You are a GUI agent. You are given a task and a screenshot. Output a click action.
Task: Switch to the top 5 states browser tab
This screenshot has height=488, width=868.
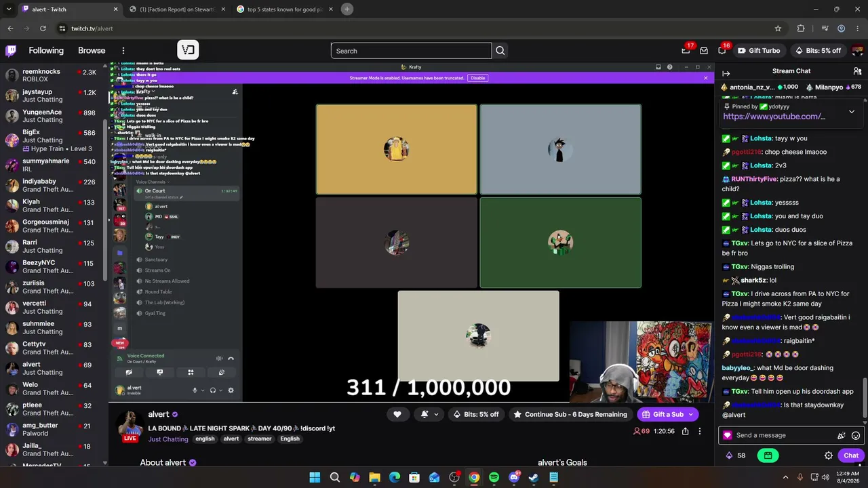(284, 9)
